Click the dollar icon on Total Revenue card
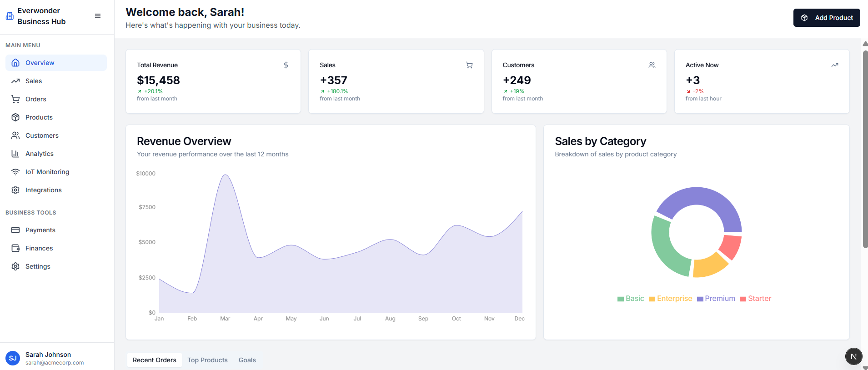The image size is (868, 370). [286, 65]
